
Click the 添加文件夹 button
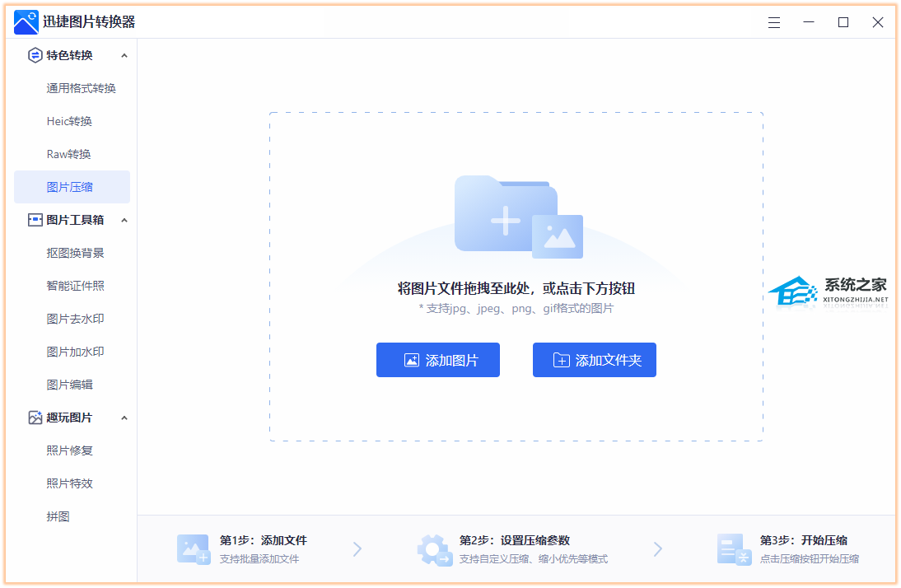pyautogui.click(x=594, y=359)
